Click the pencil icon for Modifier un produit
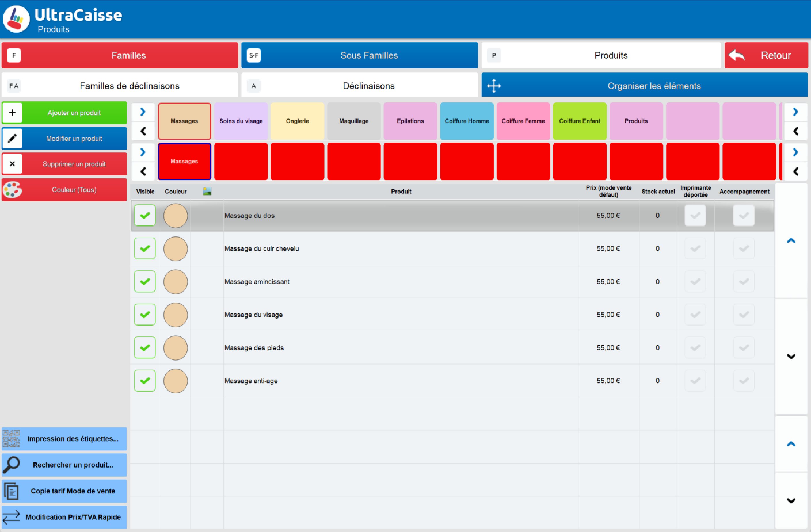This screenshot has width=811, height=532. click(x=12, y=138)
